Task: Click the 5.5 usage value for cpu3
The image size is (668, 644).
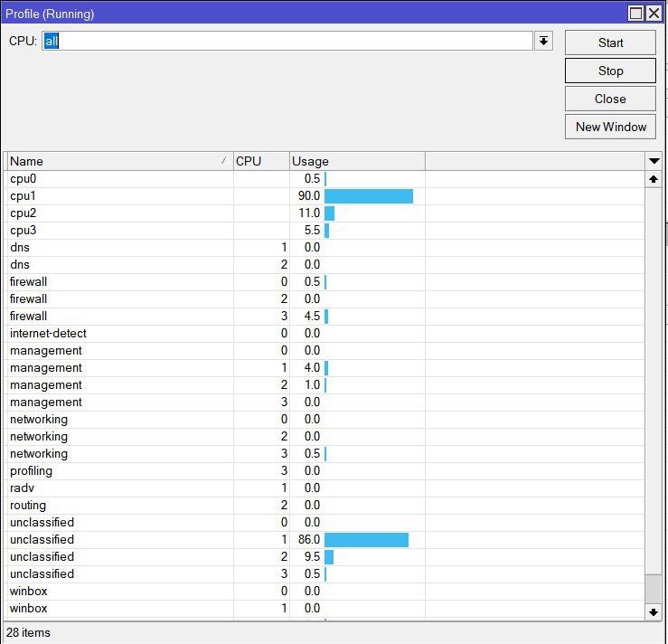Action: click(312, 231)
